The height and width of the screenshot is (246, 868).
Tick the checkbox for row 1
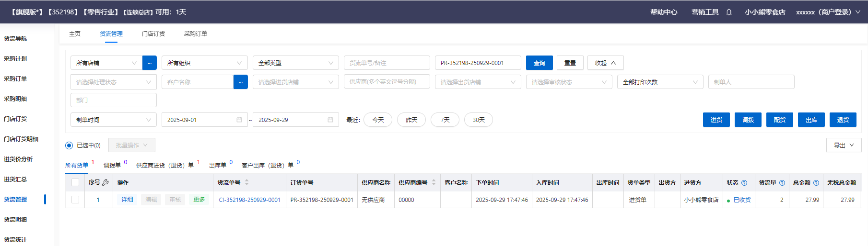coord(75,200)
